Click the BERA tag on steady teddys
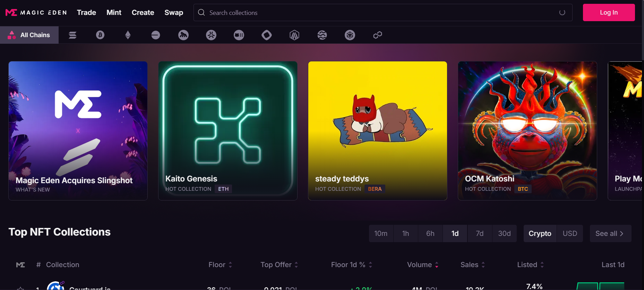The height and width of the screenshot is (290, 644). tap(375, 189)
